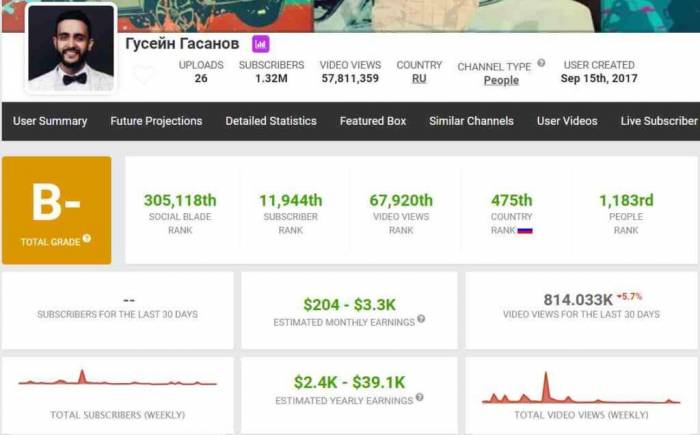Click the heart favorite icon
The width and height of the screenshot is (700, 435).
click(x=144, y=75)
